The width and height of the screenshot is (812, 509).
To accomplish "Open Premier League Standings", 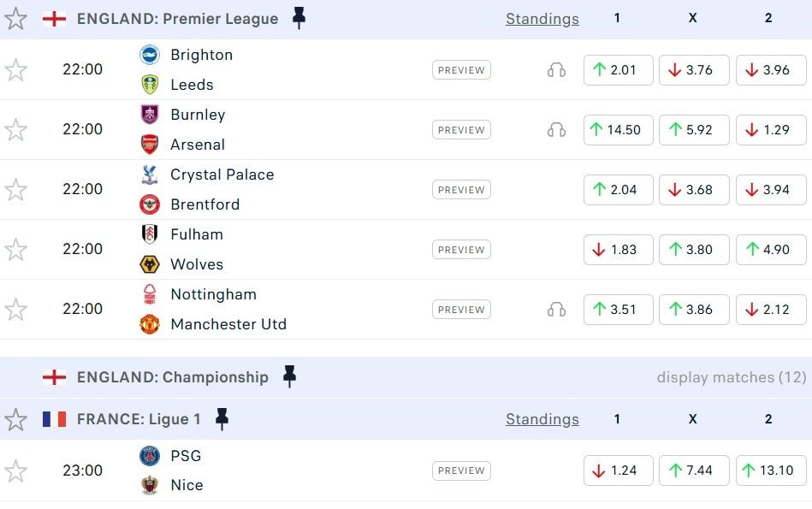I will (542, 19).
